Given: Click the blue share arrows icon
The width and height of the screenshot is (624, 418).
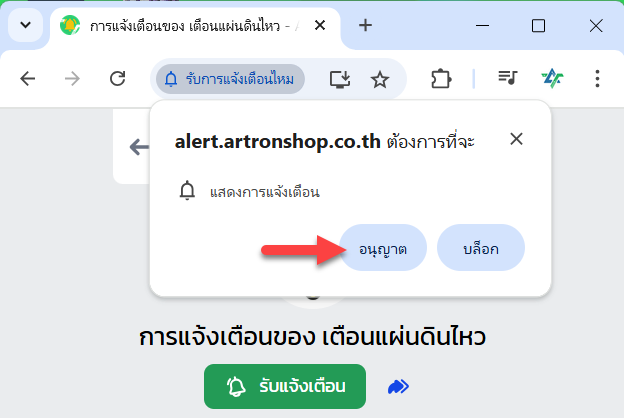Looking at the screenshot, I should pyautogui.click(x=398, y=386).
